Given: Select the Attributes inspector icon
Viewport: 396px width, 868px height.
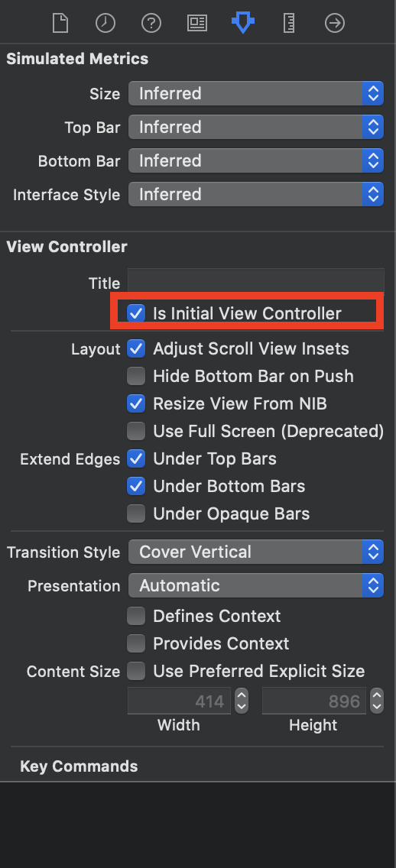Looking at the screenshot, I should click(242, 23).
